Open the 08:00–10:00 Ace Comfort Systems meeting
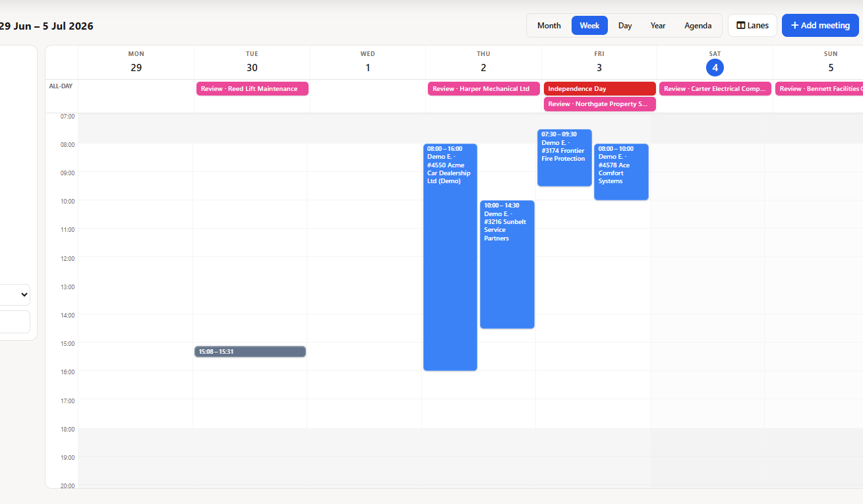This screenshot has height=504, width=863. 621,172
